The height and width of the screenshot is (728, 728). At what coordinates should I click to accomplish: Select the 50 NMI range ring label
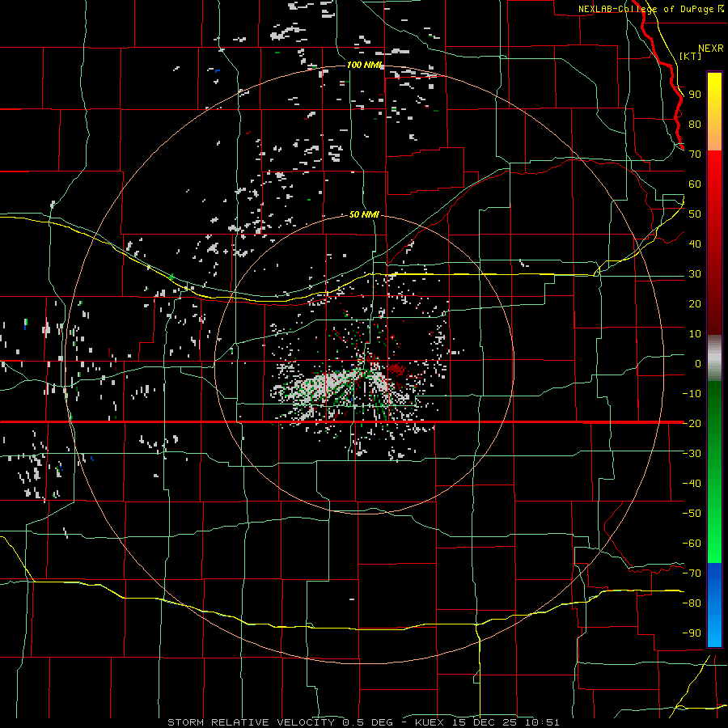[x=364, y=214]
